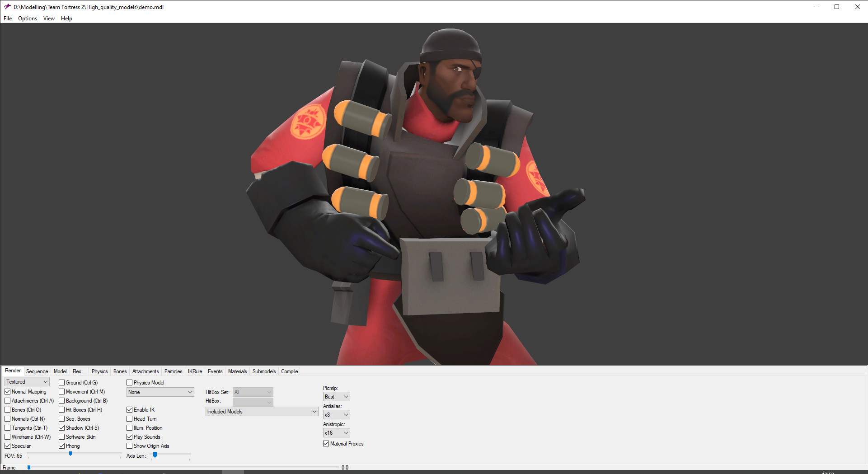This screenshot has height=474, width=868.
Task: Disable Shadow rendering
Action: tap(61, 427)
